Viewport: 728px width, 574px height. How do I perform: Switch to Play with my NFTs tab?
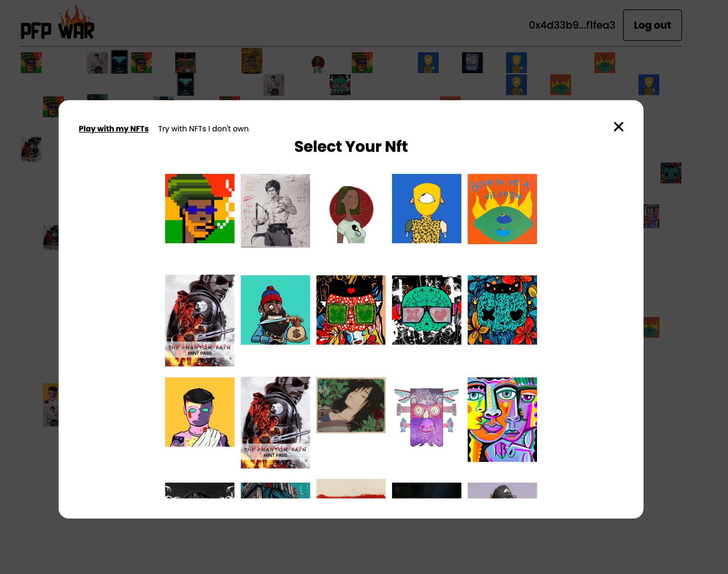(x=113, y=129)
